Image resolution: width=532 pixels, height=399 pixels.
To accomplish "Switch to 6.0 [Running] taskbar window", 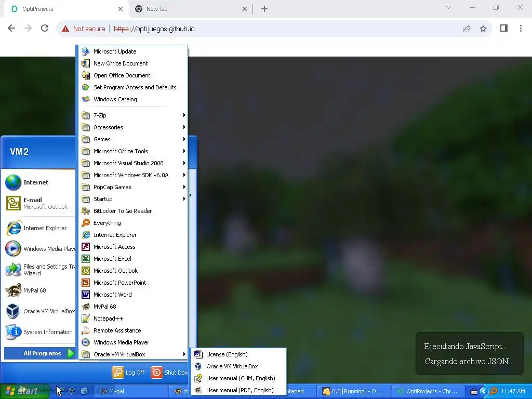I will [353, 391].
